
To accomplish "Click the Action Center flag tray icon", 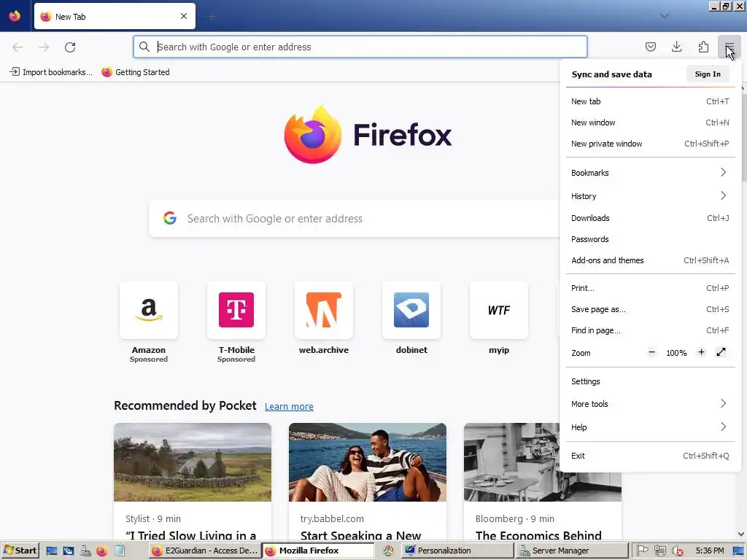I will coord(642,551).
